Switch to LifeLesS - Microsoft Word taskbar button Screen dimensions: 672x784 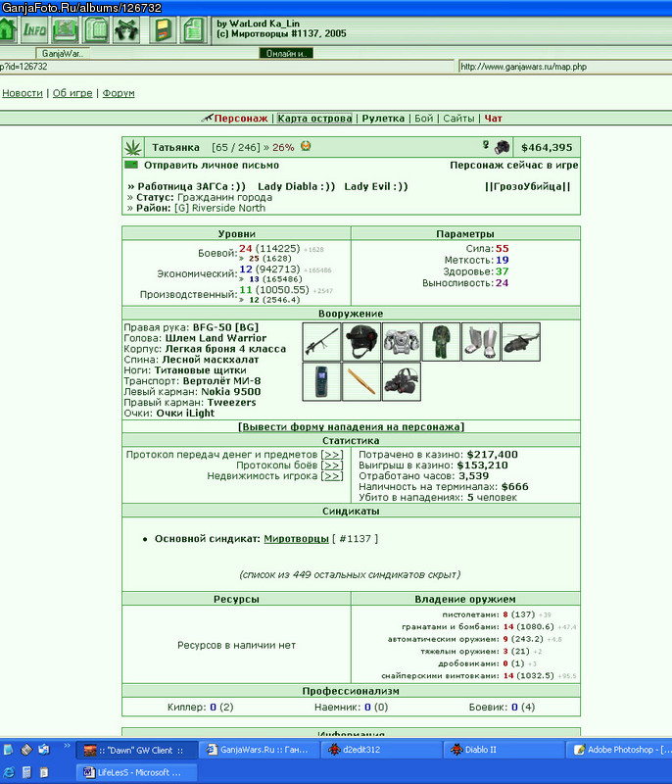click(x=137, y=772)
